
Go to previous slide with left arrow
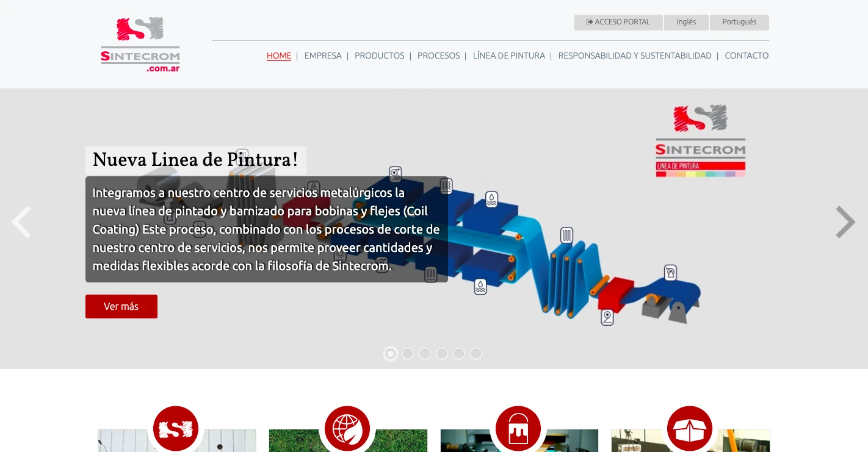tap(21, 222)
